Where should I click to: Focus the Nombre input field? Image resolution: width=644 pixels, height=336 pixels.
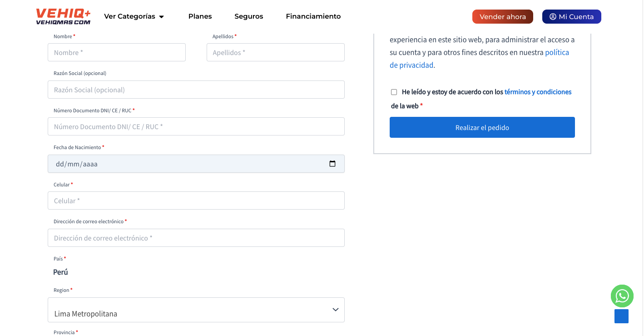click(x=116, y=52)
